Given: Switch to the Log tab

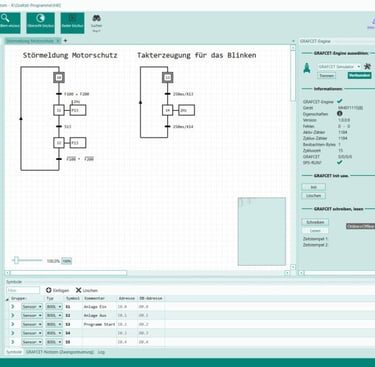Looking at the screenshot, I should pyautogui.click(x=101, y=352).
